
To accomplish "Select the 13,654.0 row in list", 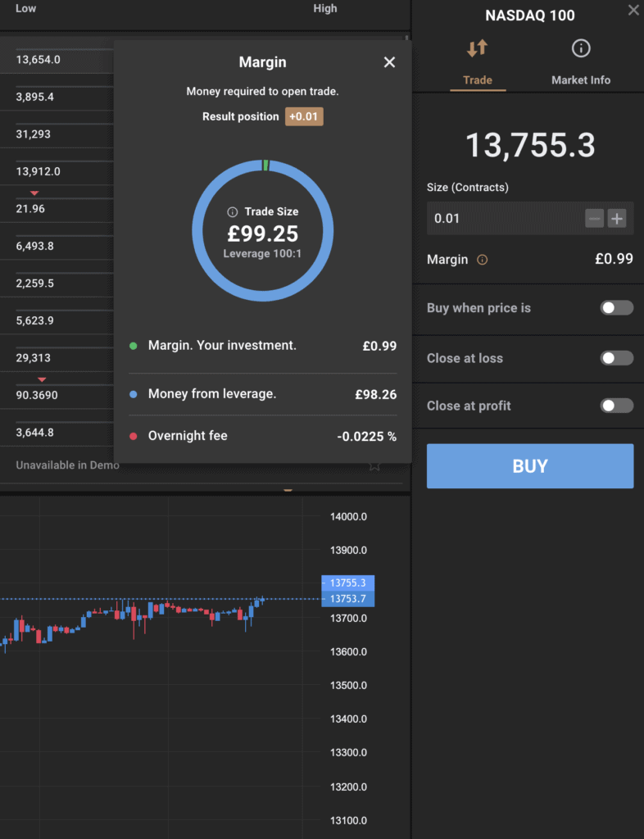I will 57,59.
